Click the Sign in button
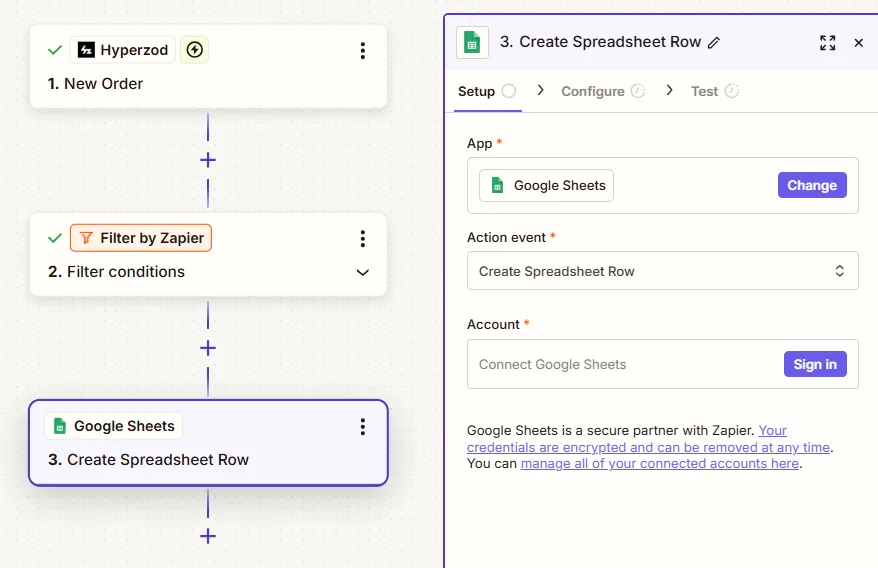Image resolution: width=878 pixels, height=568 pixels. (x=815, y=364)
